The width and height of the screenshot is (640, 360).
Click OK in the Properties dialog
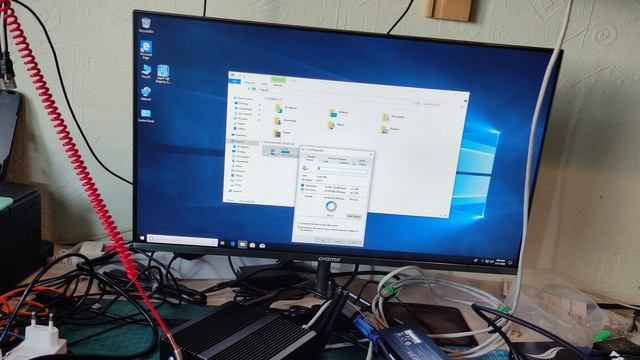[323, 241]
